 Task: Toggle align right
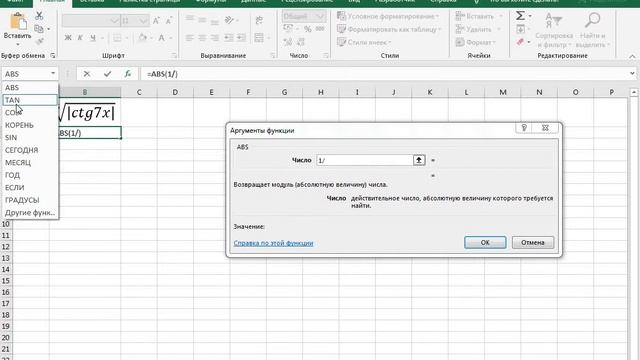[215, 38]
